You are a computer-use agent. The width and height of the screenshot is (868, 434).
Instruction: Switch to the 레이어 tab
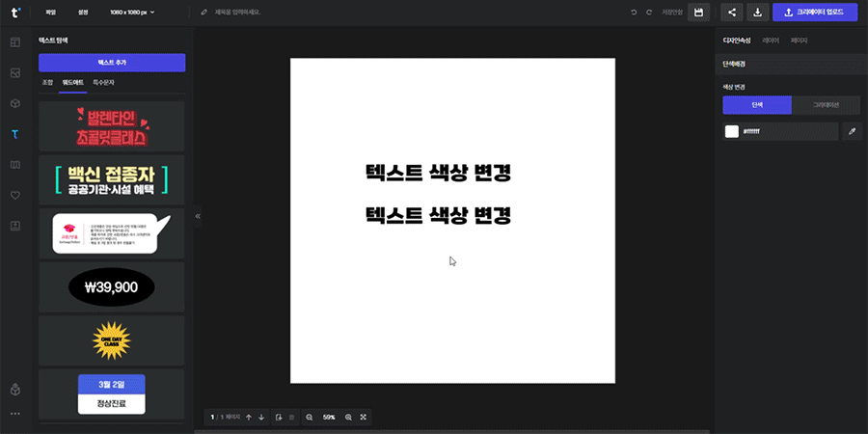pyautogui.click(x=771, y=41)
